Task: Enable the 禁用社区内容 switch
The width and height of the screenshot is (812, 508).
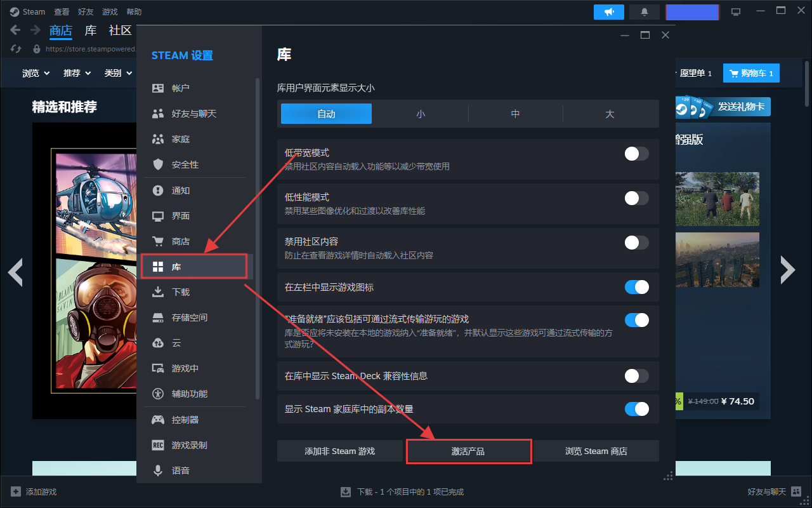Action: point(637,243)
